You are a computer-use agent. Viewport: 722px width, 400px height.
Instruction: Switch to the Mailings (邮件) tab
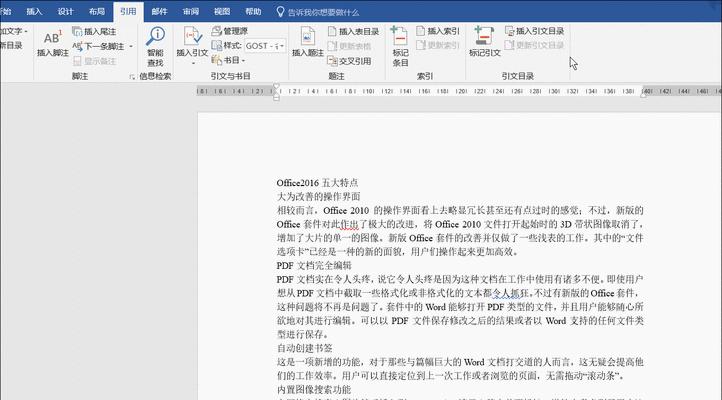159,12
